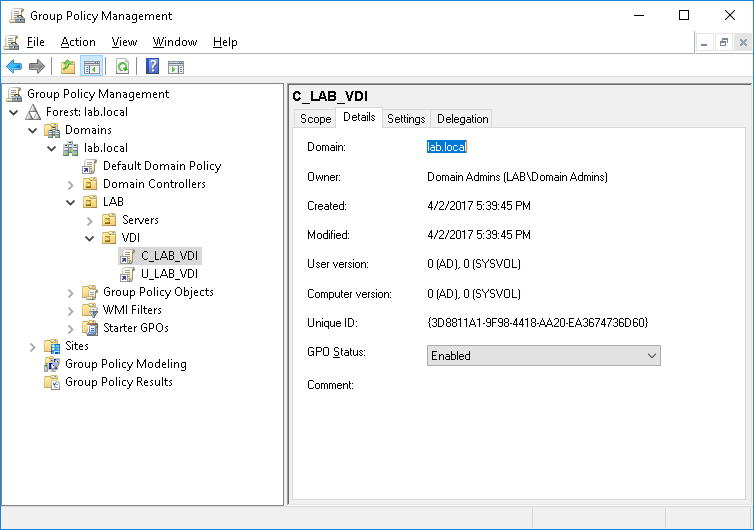Select the U_LAB_VDI policy link

(170, 274)
